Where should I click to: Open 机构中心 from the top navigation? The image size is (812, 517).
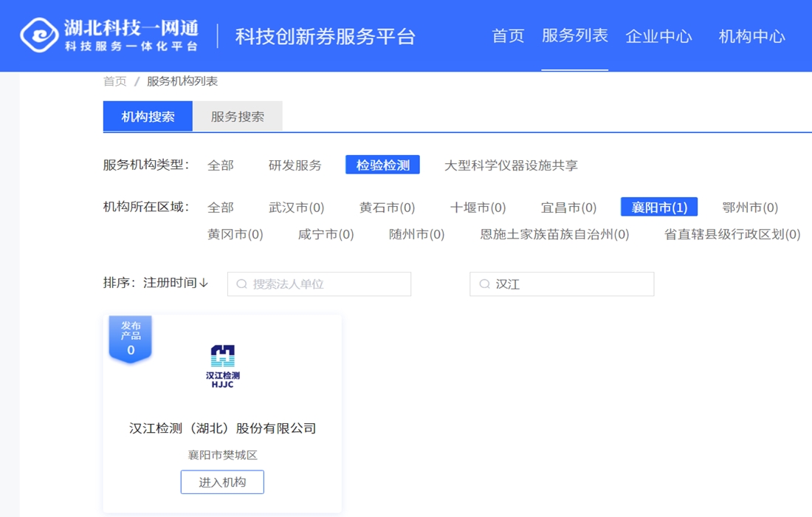coord(752,35)
